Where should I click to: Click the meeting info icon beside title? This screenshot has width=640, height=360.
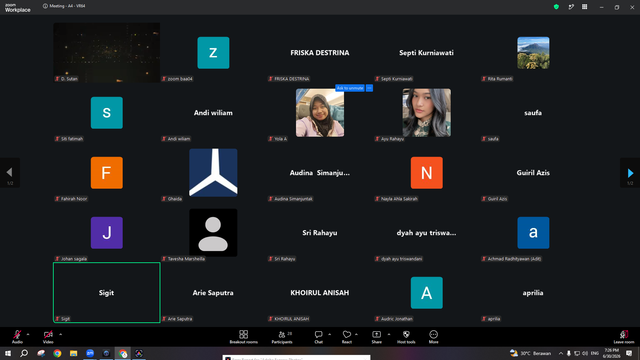[x=45, y=6]
